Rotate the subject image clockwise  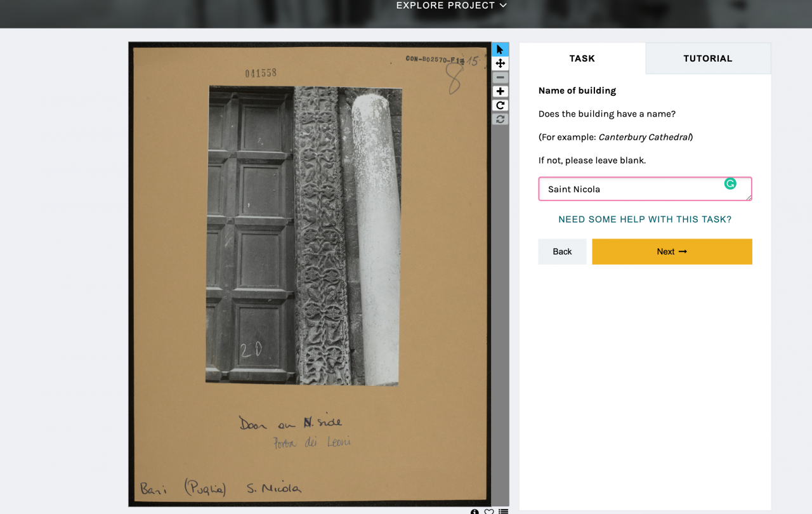(500, 105)
